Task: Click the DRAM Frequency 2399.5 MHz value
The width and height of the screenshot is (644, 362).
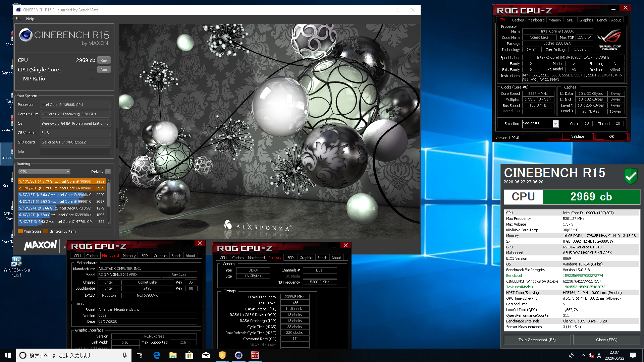Action: [x=294, y=297]
